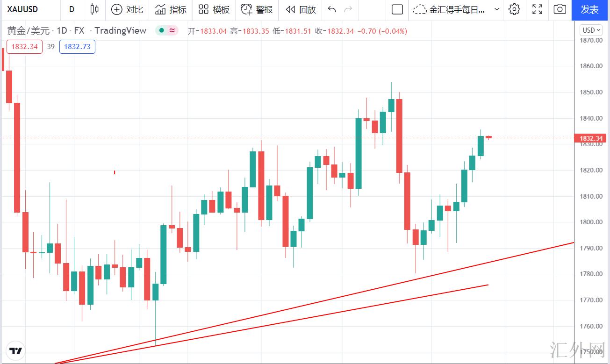Screen dimensions: 610x364
Task: Click the XAUUSD symbol search
Action: tap(23, 9)
